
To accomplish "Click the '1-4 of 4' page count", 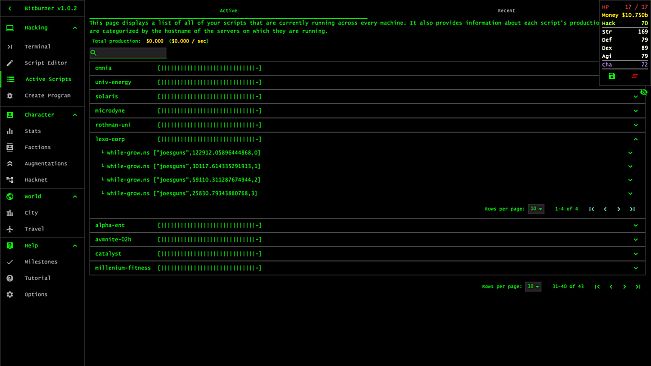I will [x=566, y=209].
